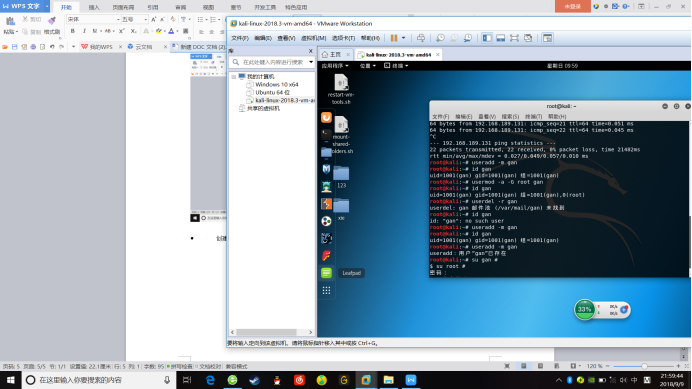The width and height of the screenshot is (692, 389).
Task: Open the WPS application menu dropdown arrow
Action: click(x=47, y=6)
